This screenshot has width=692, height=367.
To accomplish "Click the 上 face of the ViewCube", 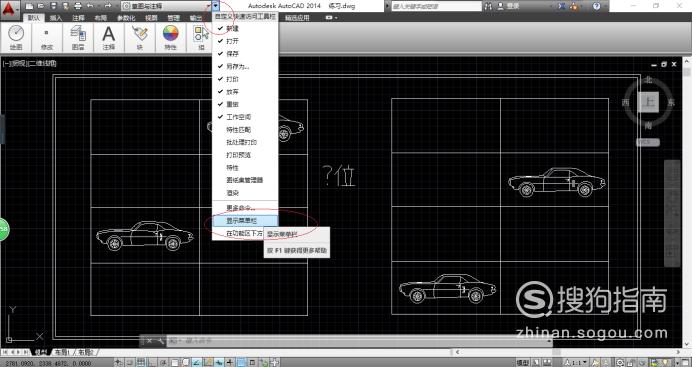I will point(648,102).
